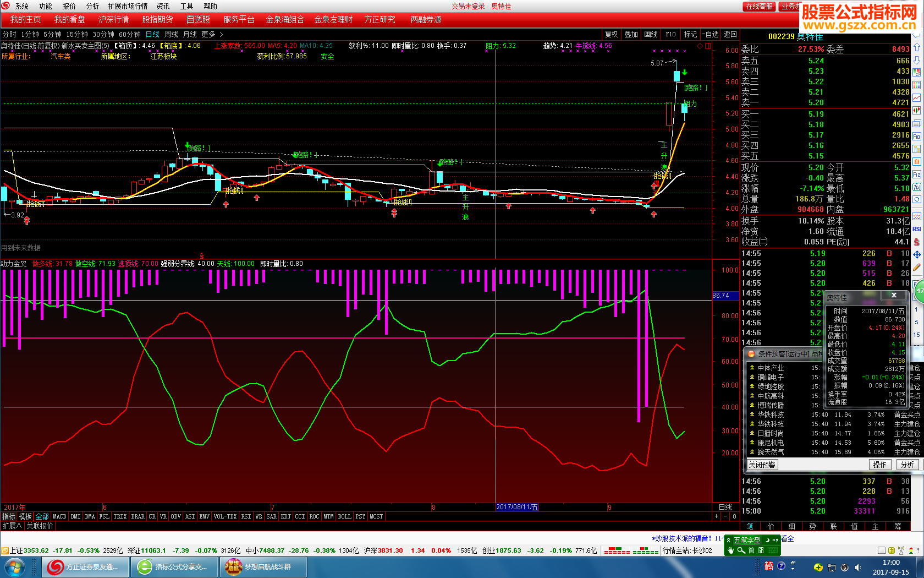Open the 报价 menu
Viewport: 924px width, 578px height.
point(69,6)
